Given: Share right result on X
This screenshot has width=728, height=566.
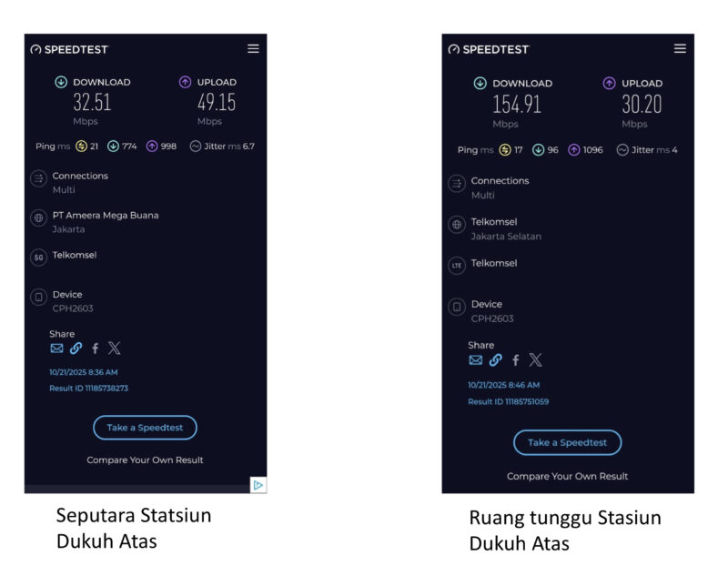Looking at the screenshot, I should tap(535, 359).
